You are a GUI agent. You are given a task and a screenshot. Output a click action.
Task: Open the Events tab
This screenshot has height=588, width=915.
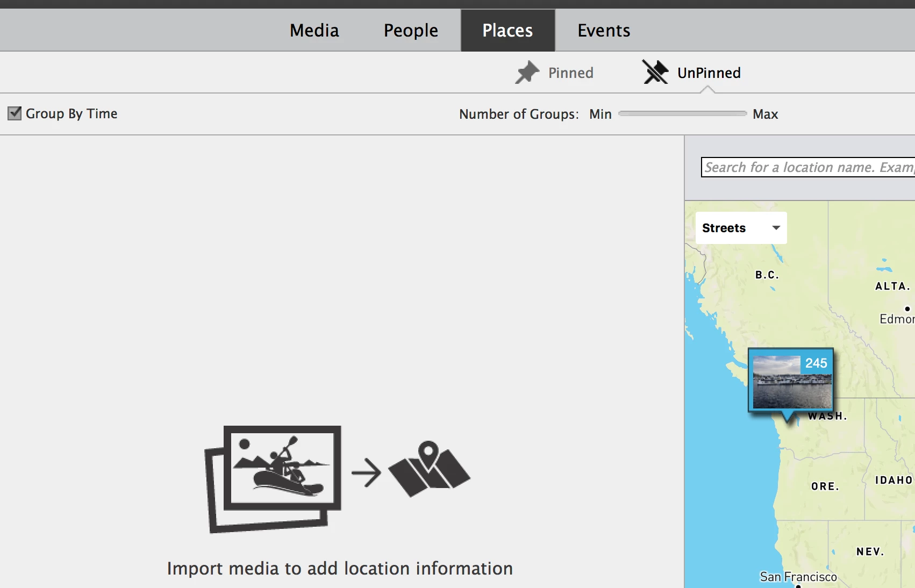(x=604, y=30)
